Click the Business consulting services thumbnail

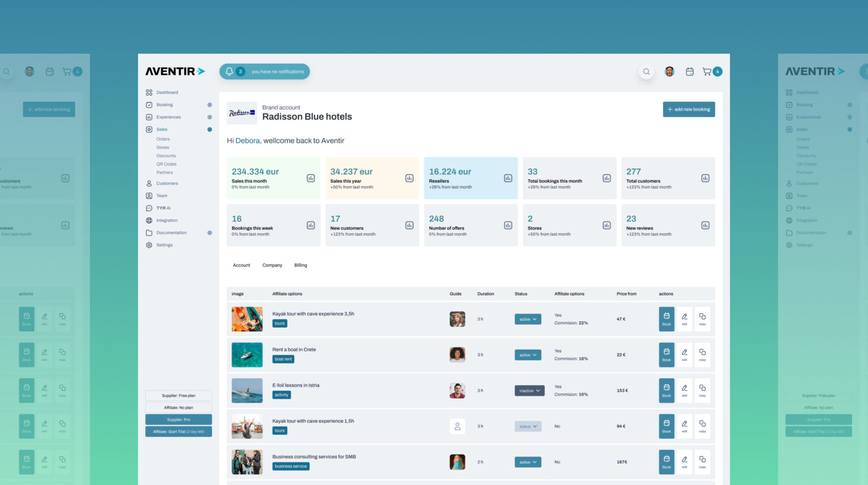247,462
